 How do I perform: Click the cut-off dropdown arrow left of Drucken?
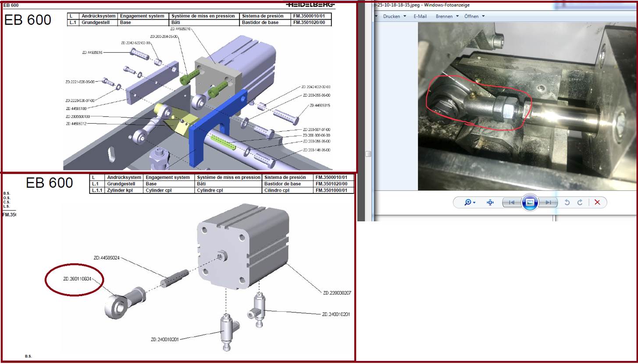[x=377, y=16]
